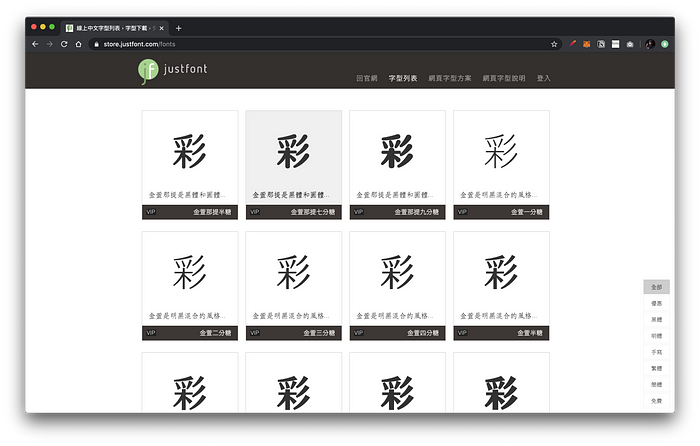
Task: Open 網頁字型說明 in the navigation
Action: [504, 78]
